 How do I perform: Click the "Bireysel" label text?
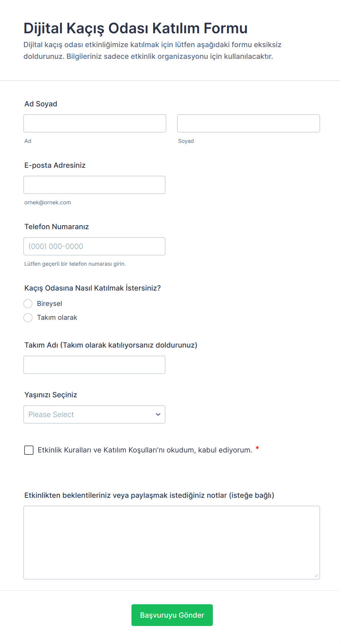coord(49,304)
